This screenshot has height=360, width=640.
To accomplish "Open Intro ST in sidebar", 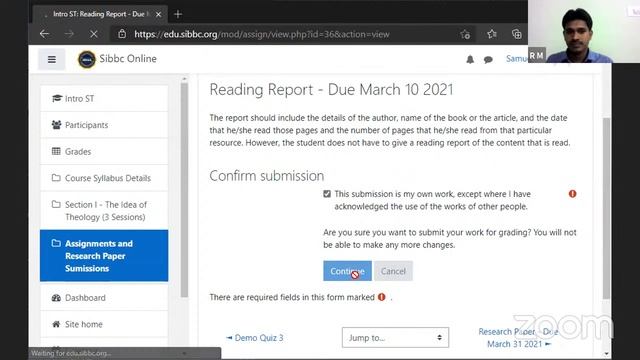I will coord(104,98).
